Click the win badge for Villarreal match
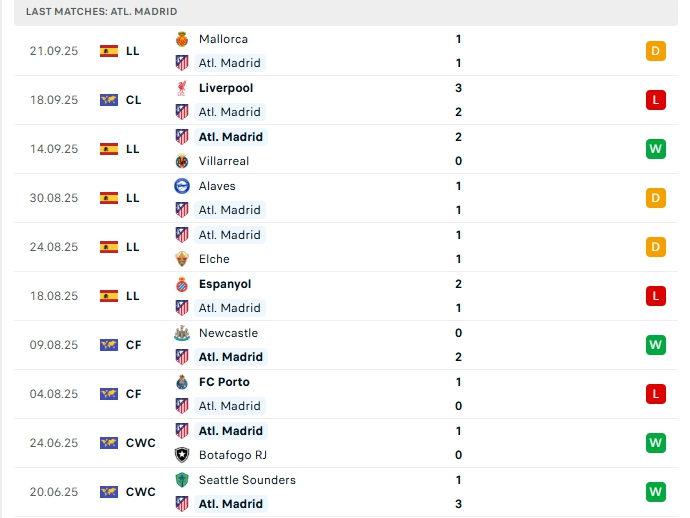Image resolution: width=690 pixels, height=518 pixels. (656, 149)
